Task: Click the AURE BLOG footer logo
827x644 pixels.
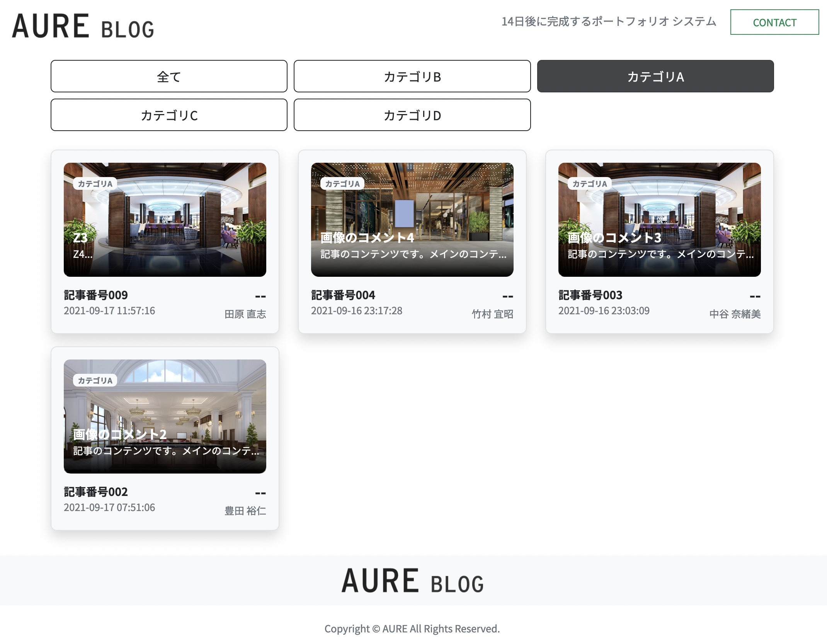Action: coord(412,581)
